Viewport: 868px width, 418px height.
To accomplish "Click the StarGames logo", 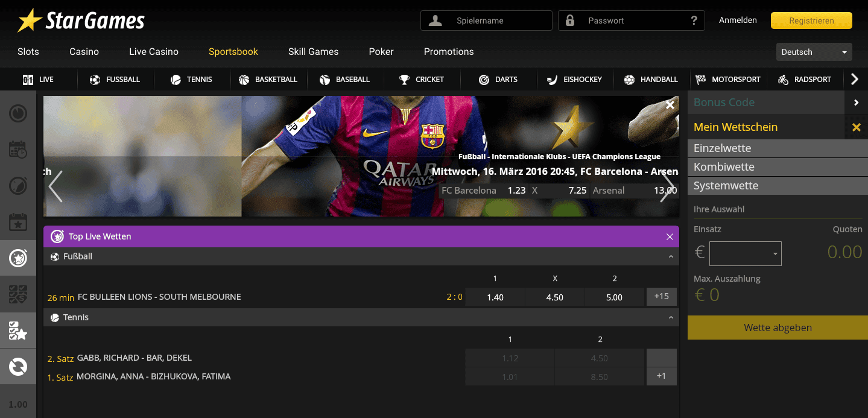I will click(x=81, y=21).
